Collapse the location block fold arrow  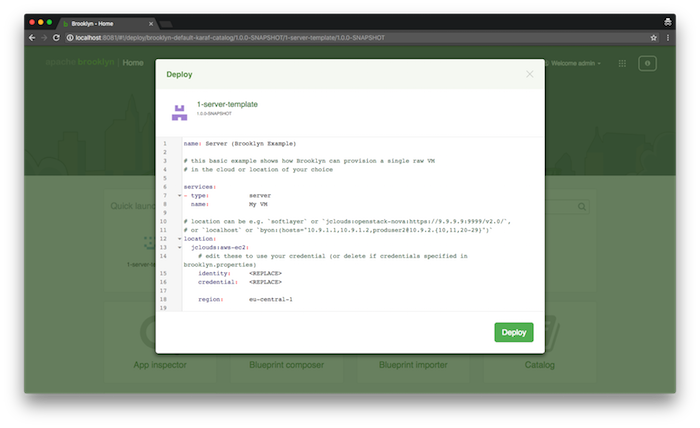click(179, 239)
